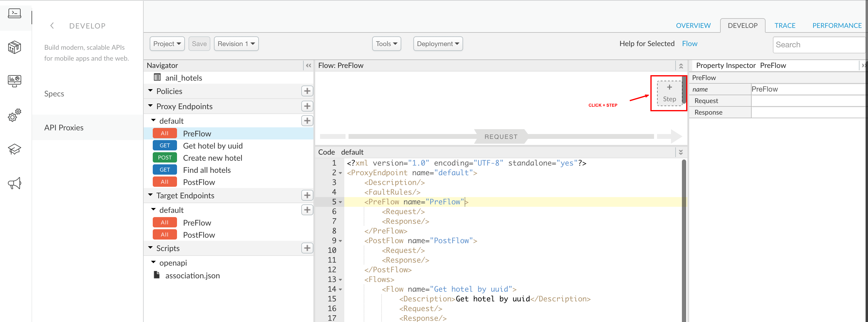Open the Revision 1 dropdown

236,44
